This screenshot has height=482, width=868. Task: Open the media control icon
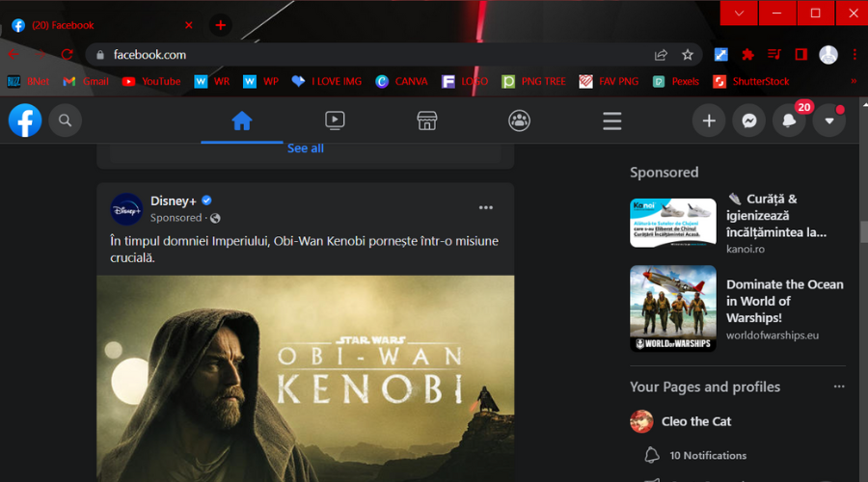pos(774,54)
